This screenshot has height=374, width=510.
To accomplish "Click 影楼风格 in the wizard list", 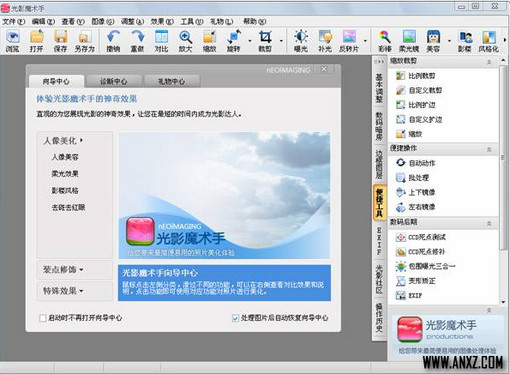I will (65, 191).
